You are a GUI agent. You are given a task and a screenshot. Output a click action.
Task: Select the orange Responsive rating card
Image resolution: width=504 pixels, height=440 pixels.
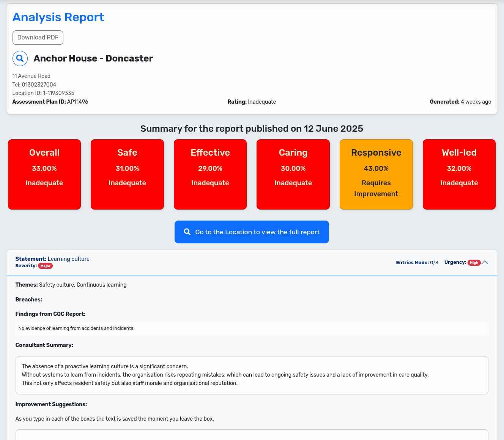(376, 174)
